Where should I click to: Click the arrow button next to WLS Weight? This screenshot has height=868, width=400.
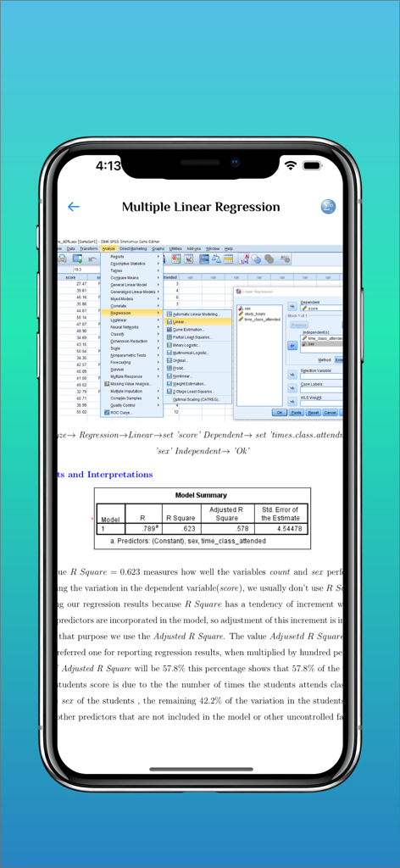292,401
